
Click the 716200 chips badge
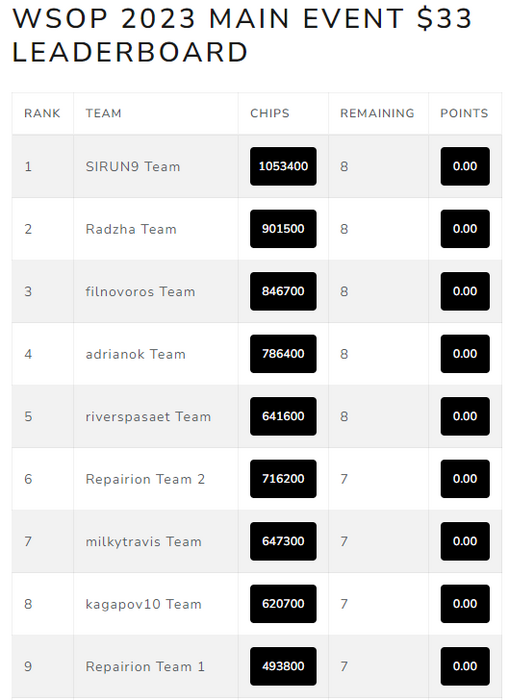click(283, 479)
